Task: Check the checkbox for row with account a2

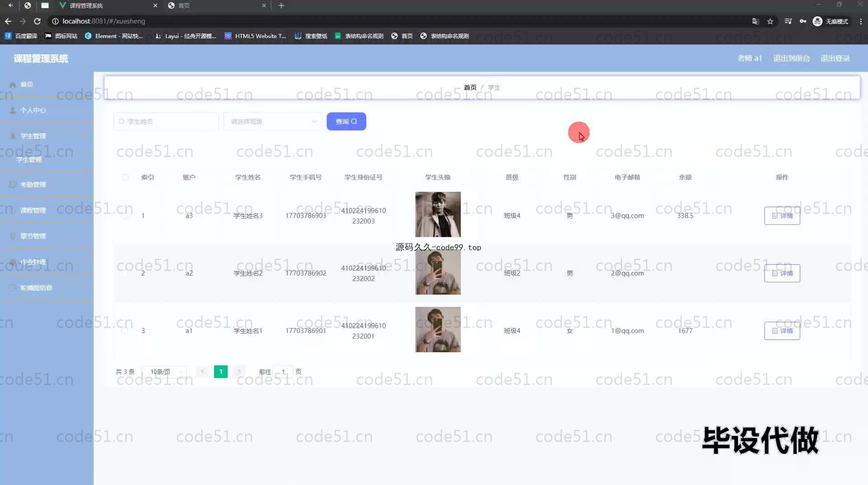Action: click(x=125, y=273)
